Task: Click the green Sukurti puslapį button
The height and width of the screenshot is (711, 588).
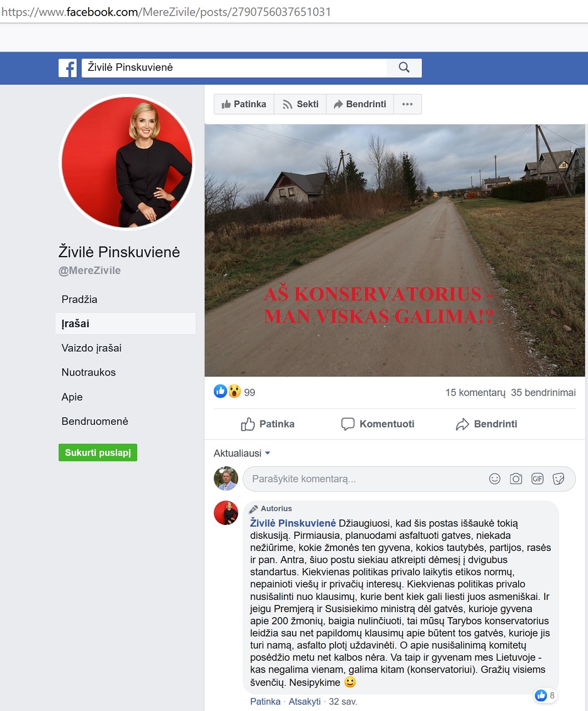Action: [98, 453]
